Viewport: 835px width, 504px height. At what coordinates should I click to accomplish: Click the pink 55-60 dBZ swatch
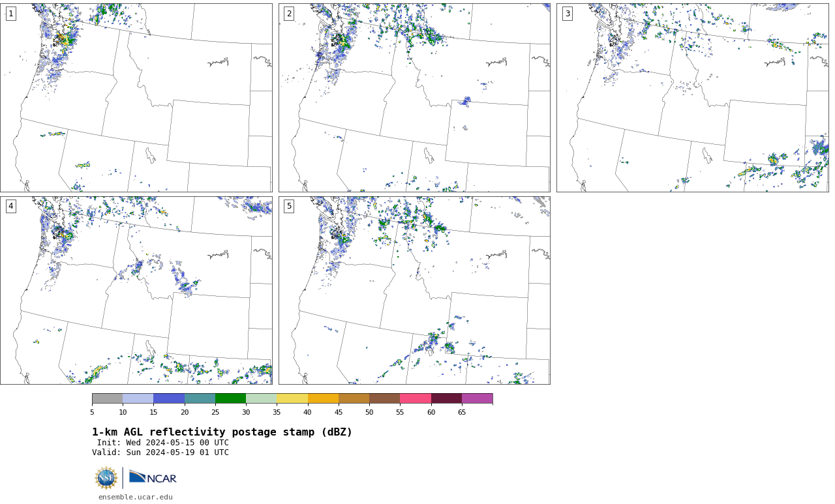click(416, 398)
